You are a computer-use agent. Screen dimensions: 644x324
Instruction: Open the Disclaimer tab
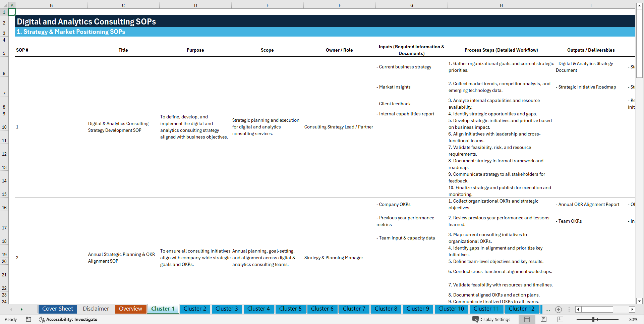point(96,309)
